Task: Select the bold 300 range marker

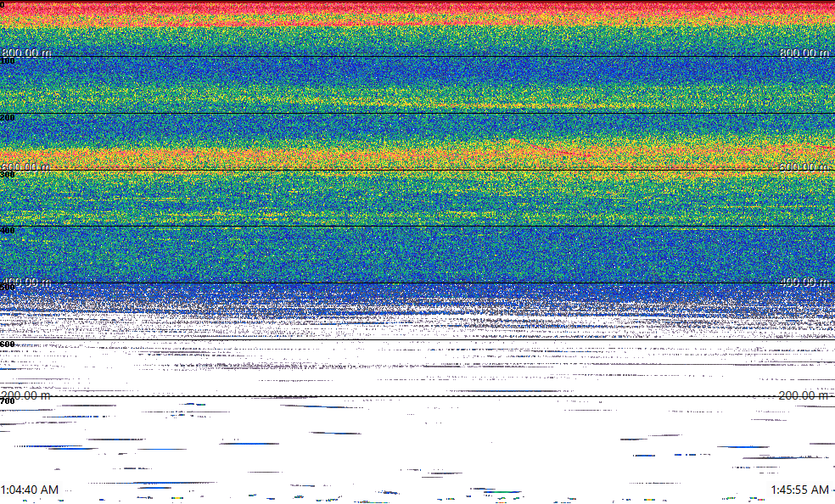Action: pyautogui.click(x=8, y=175)
